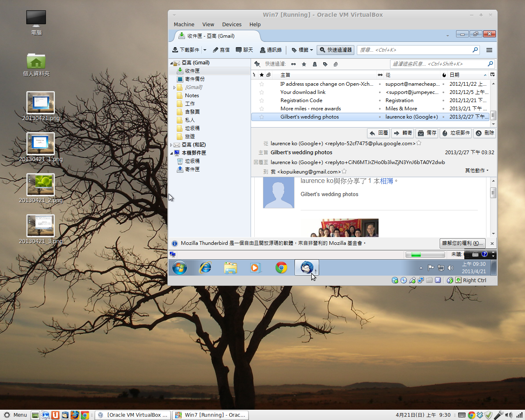Open dropdown arrow next to 下載郵件
This screenshot has height=420, width=525.
[205, 50]
